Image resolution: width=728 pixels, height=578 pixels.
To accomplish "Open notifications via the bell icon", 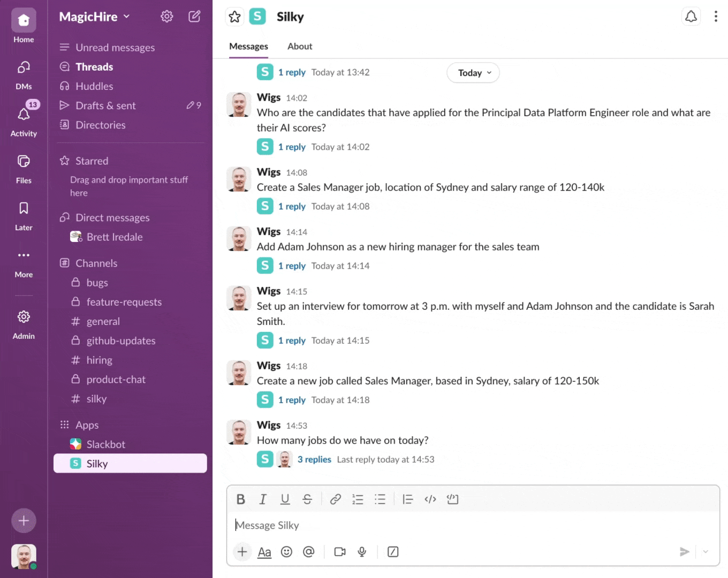I will point(691,16).
